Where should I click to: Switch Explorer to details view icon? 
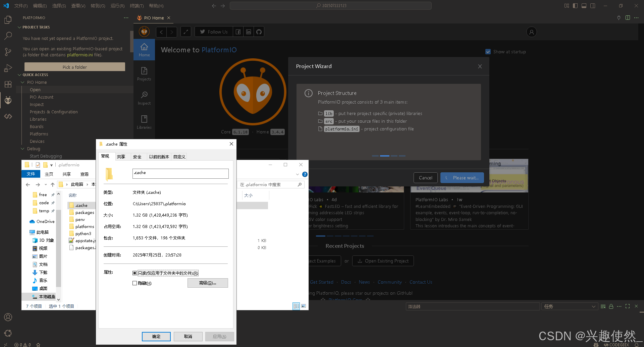coord(296,306)
